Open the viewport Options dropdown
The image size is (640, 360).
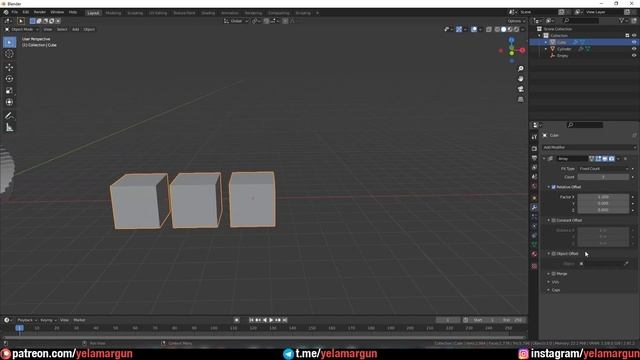click(516, 21)
